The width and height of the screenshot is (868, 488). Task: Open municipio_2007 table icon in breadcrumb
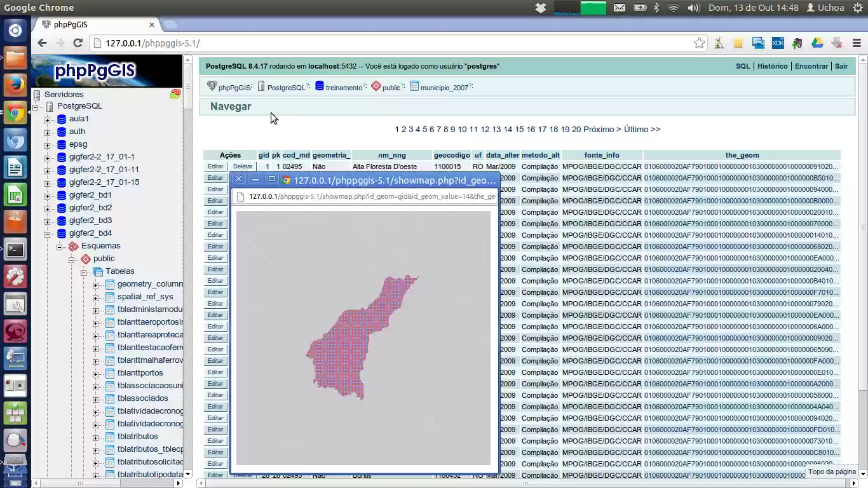(x=414, y=86)
